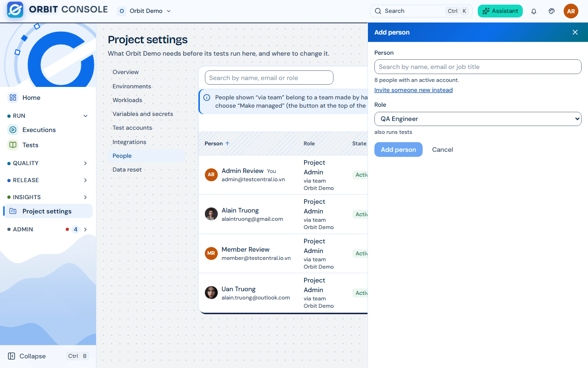Screen dimensions: 588x368
Task: Click the Add person button
Action: [398, 149]
